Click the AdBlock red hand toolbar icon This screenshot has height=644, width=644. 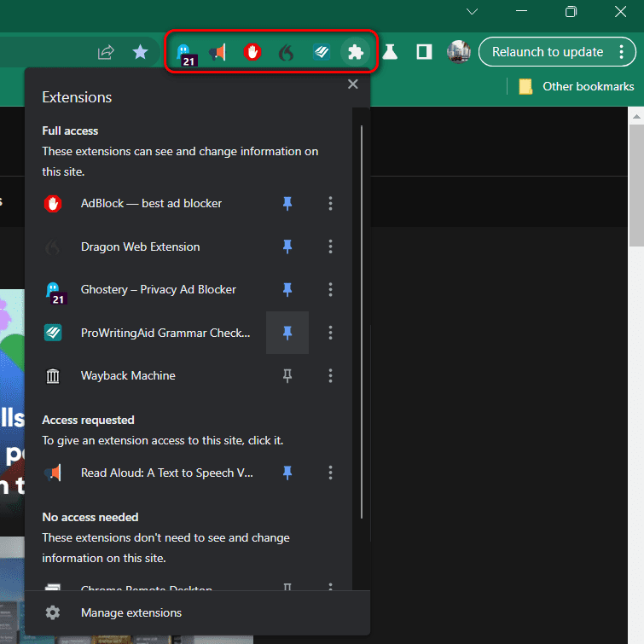252,52
